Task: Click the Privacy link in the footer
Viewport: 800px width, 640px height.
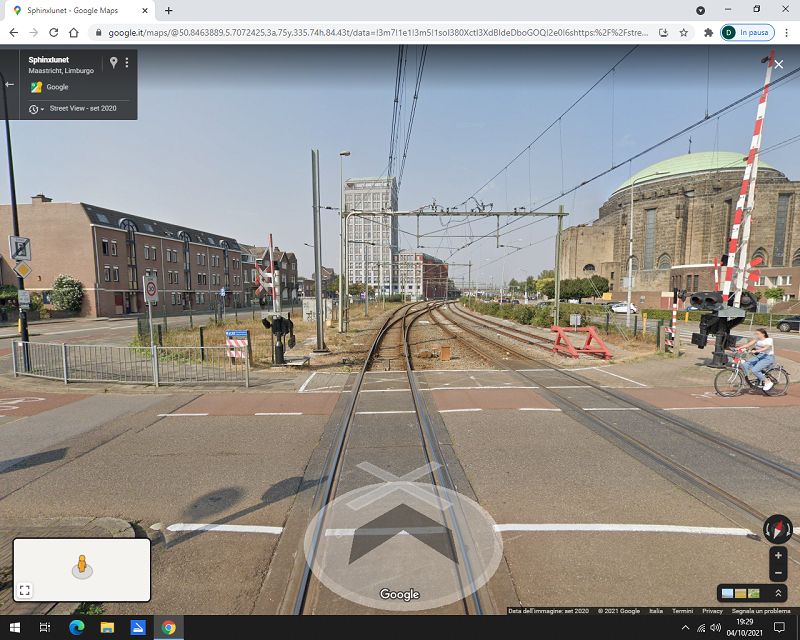Action: 712,610
